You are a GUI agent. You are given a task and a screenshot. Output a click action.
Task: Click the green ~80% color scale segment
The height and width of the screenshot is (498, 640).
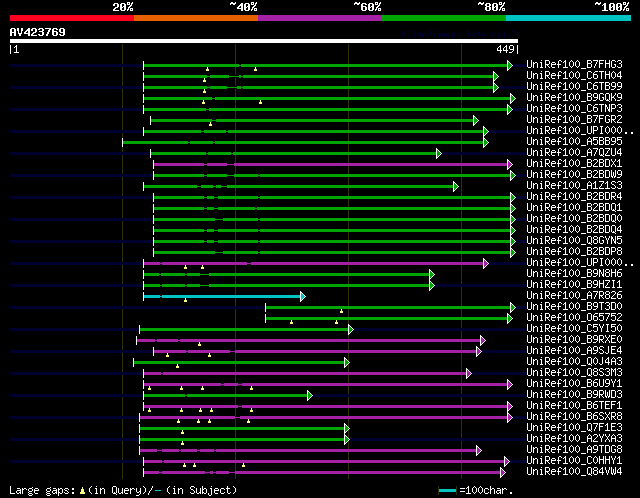(x=444, y=18)
